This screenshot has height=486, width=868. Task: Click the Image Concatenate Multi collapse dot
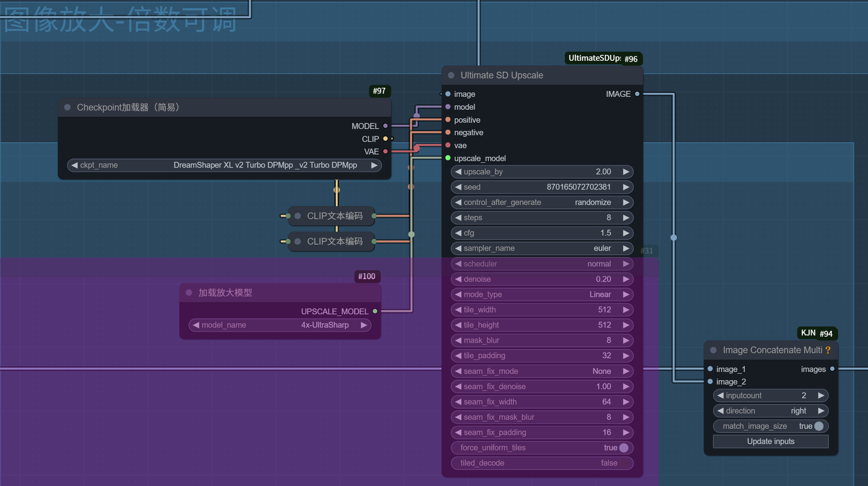713,350
